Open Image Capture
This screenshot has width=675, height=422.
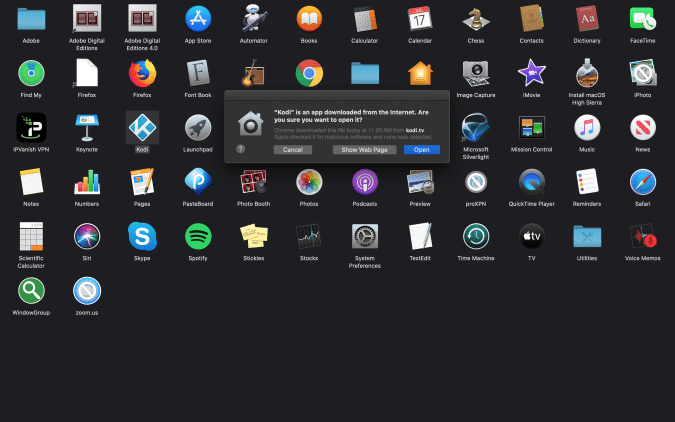pyautogui.click(x=476, y=73)
